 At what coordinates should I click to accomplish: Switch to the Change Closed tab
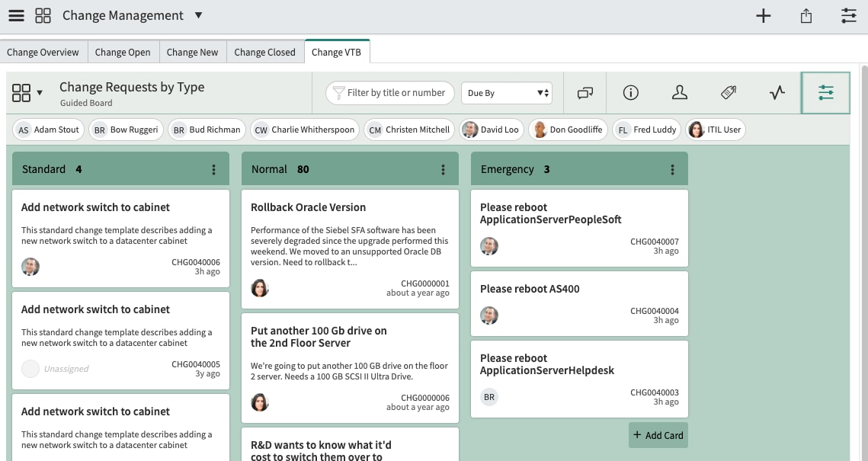[x=264, y=52]
